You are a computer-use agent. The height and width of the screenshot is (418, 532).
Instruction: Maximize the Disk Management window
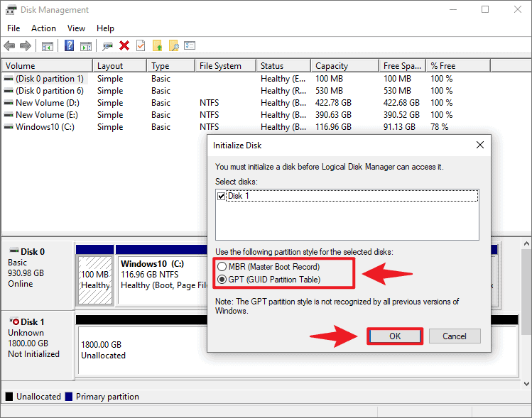pyautogui.click(x=485, y=9)
